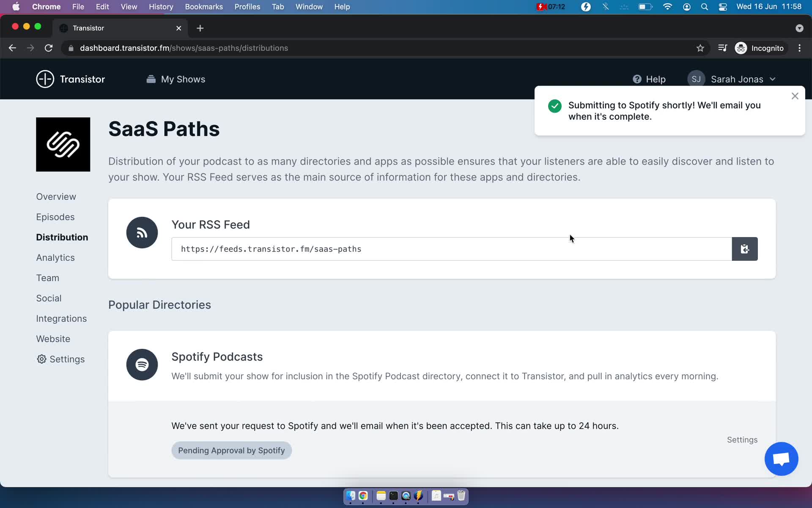812x508 pixels.
Task: Click the copy RSS feed button
Action: 745,249
